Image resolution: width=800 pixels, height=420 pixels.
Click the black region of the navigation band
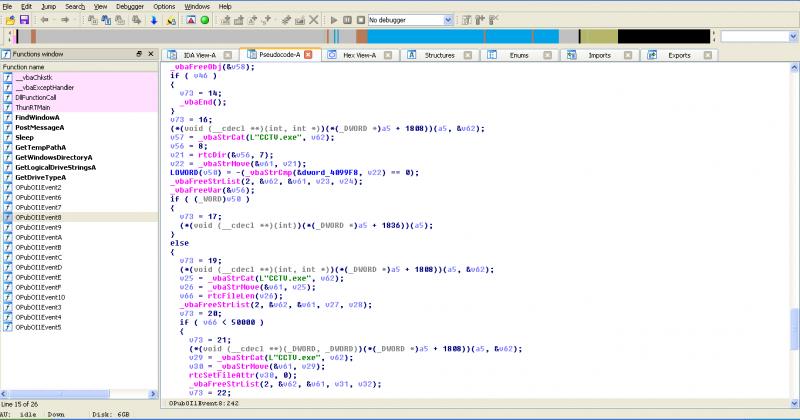pyautogui.click(x=664, y=36)
